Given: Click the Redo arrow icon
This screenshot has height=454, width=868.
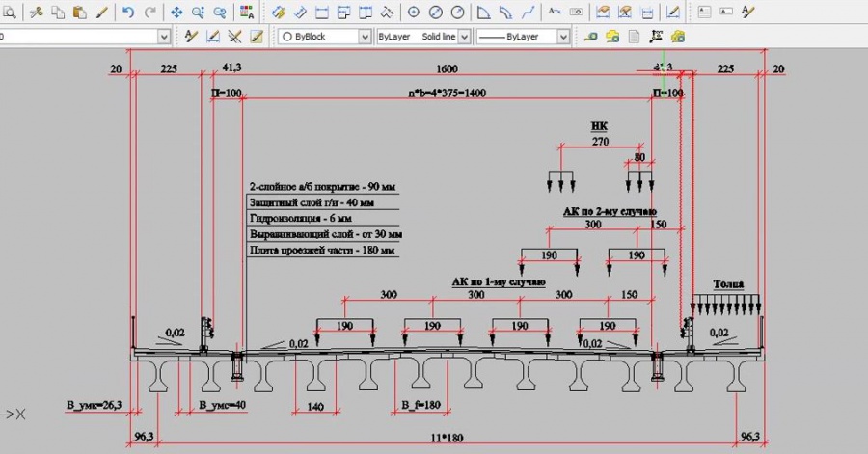Looking at the screenshot, I should (149, 13).
